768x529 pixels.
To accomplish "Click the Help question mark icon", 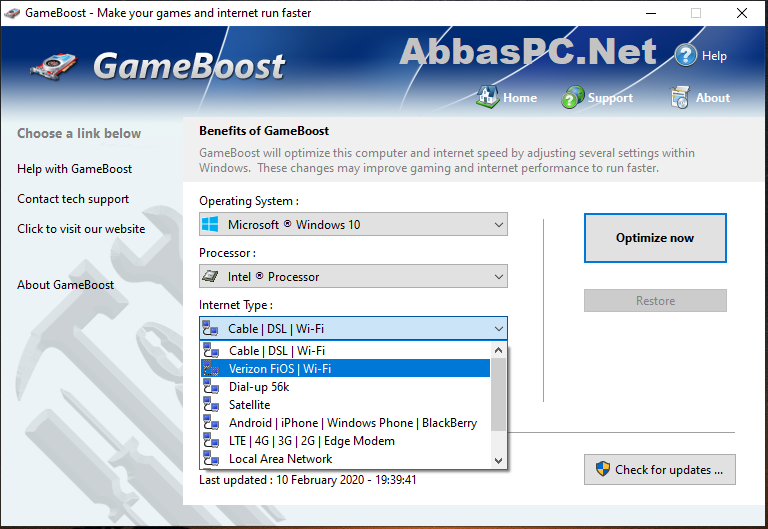I will (685, 55).
